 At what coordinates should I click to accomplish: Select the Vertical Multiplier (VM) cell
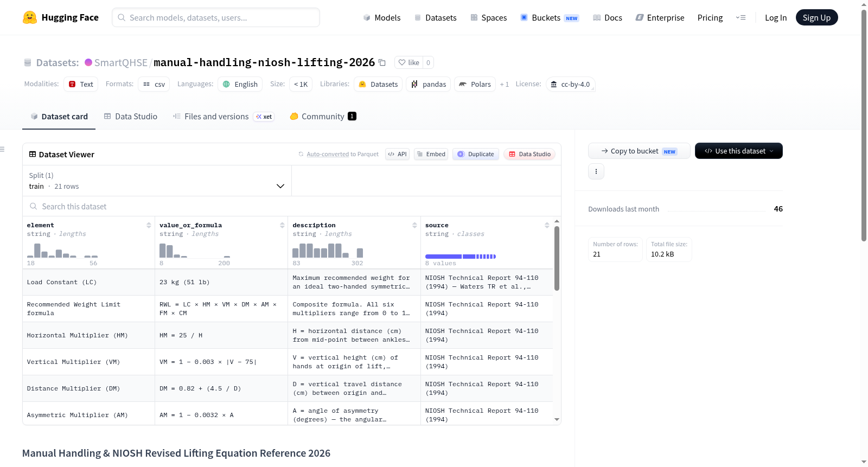tap(89, 362)
